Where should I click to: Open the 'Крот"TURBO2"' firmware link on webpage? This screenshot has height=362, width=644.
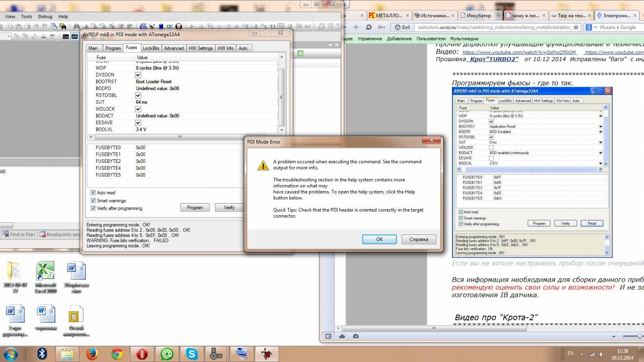494,59
